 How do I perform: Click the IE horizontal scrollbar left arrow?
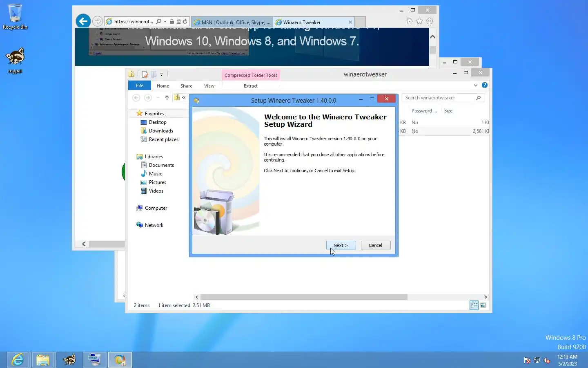84,244
